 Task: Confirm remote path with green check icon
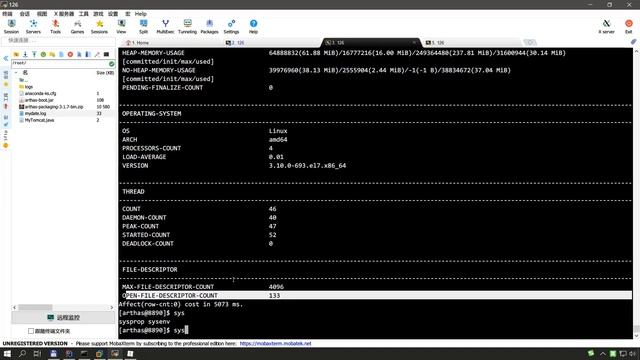click(111, 64)
